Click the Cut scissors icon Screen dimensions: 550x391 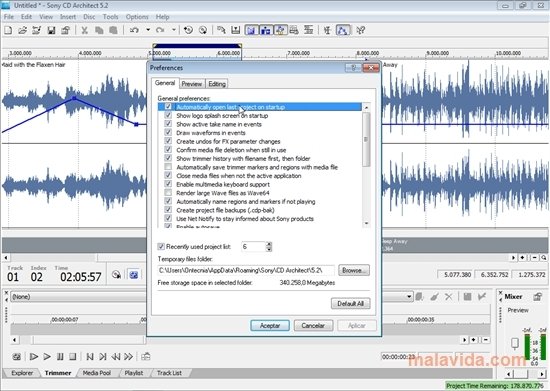click(x=85, y=31)
